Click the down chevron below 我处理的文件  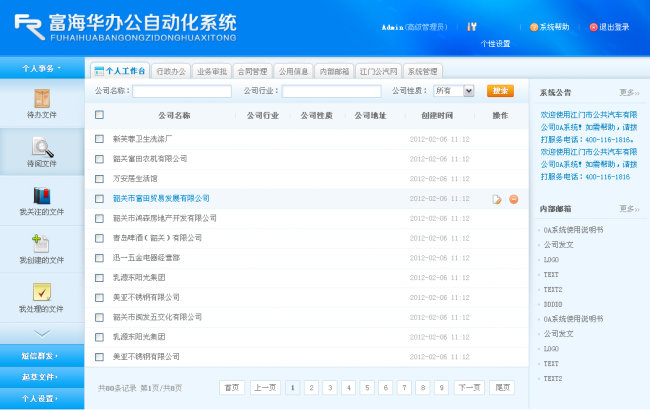pyautogui.click(x=42, y=333)
